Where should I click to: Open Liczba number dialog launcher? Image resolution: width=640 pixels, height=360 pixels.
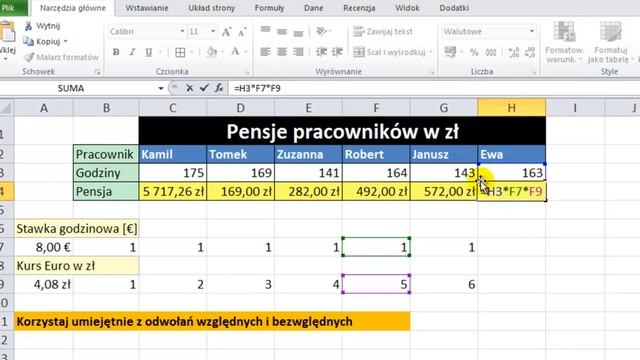pyautogui.click(x=533, y=72)
